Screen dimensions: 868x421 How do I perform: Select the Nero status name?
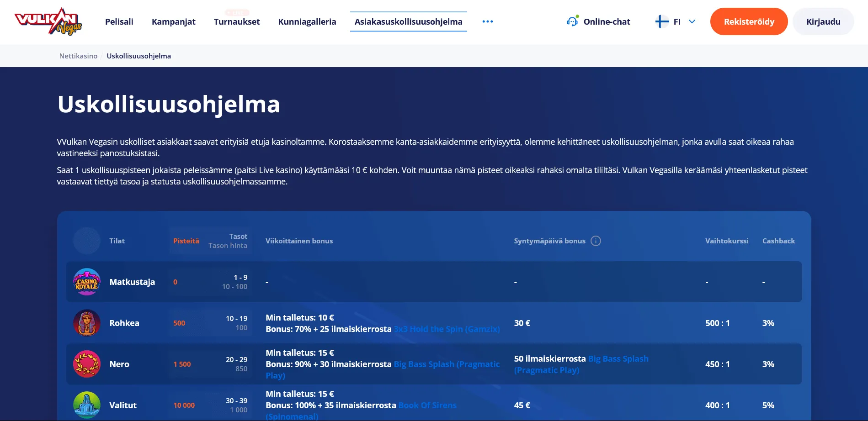pos(119,364)
